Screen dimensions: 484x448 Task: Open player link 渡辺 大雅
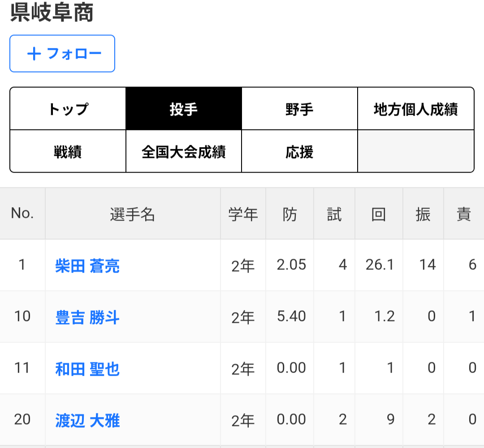coord(87,421)
